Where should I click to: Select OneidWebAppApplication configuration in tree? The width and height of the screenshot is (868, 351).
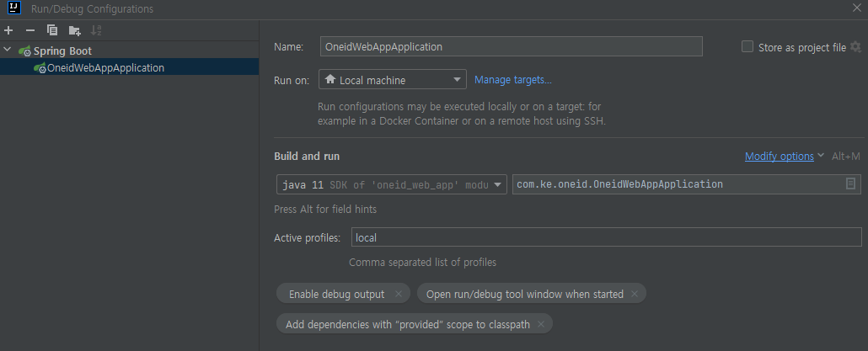(x=130, y=67)
